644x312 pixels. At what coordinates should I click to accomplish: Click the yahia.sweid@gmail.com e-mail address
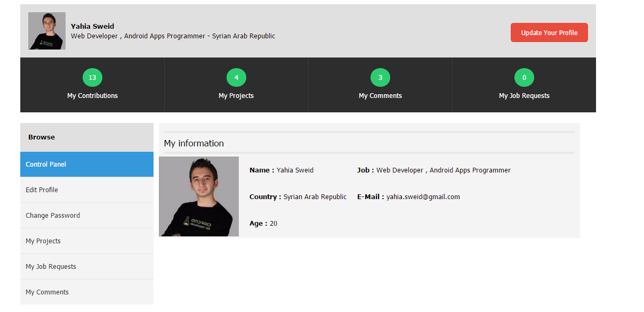click(x=423, y=197)
